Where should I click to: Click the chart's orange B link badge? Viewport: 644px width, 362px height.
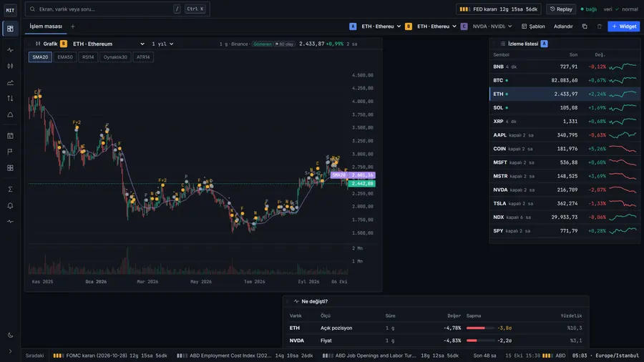[63, 44]
